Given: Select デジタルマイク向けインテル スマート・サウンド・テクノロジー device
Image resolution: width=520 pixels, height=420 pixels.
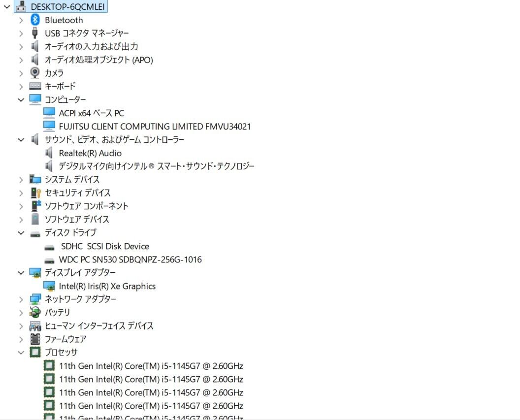Looking at the screenshot, I should [157, 166].
